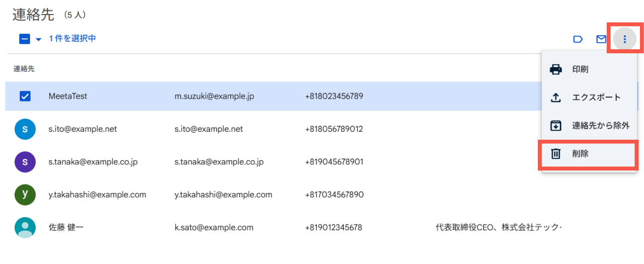This screenshot has height=264, width=644.
Task: Click phone number +819045678901
Action: click(x=334, y=162)
